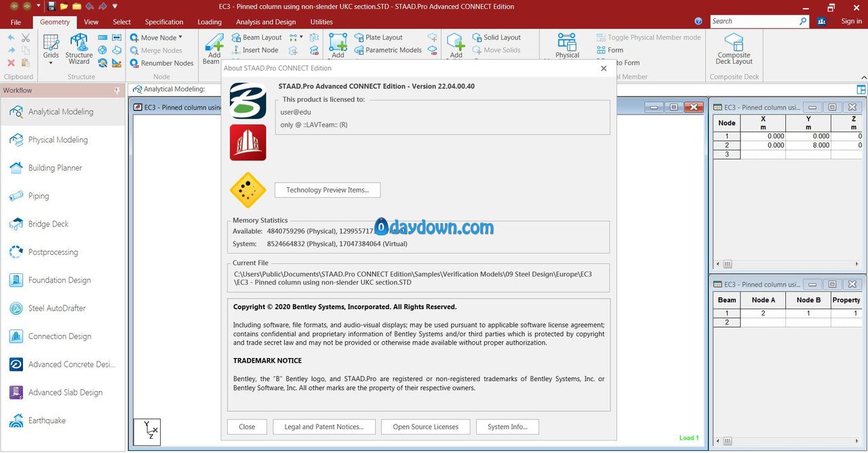
Task: Toggle window layout icon at tab bar right
Action: click(x=861, y=90)
